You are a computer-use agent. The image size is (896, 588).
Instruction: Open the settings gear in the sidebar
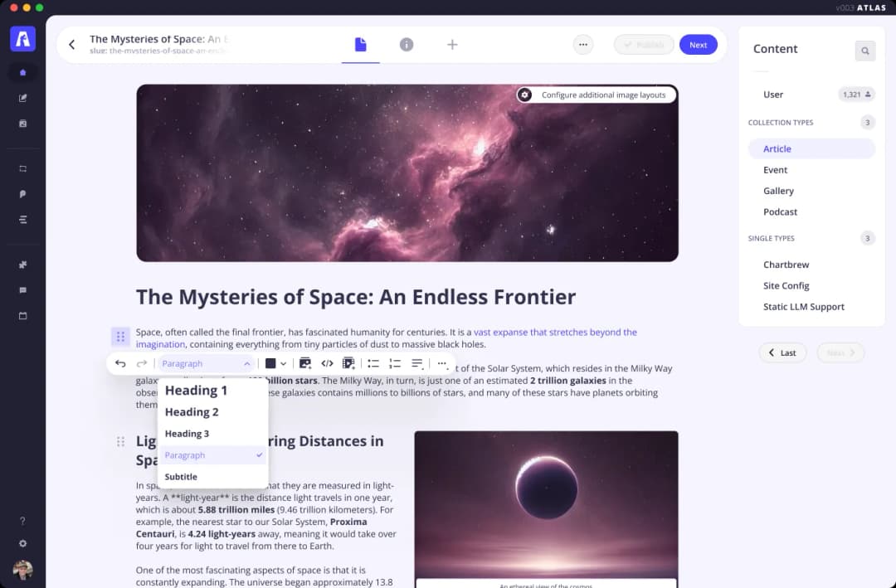point(23,543)
